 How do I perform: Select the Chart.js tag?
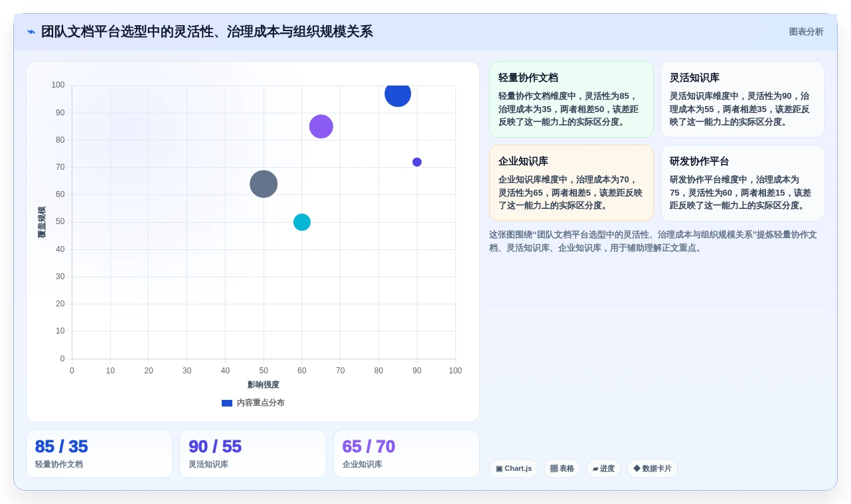click(x=514, y=469)
